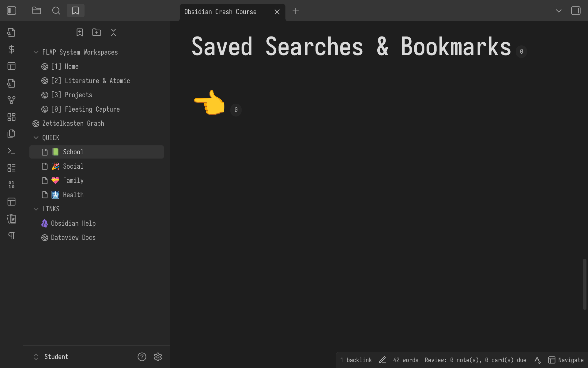Click the layout ribbon icon below the binary icon

(x=12, y=202)
